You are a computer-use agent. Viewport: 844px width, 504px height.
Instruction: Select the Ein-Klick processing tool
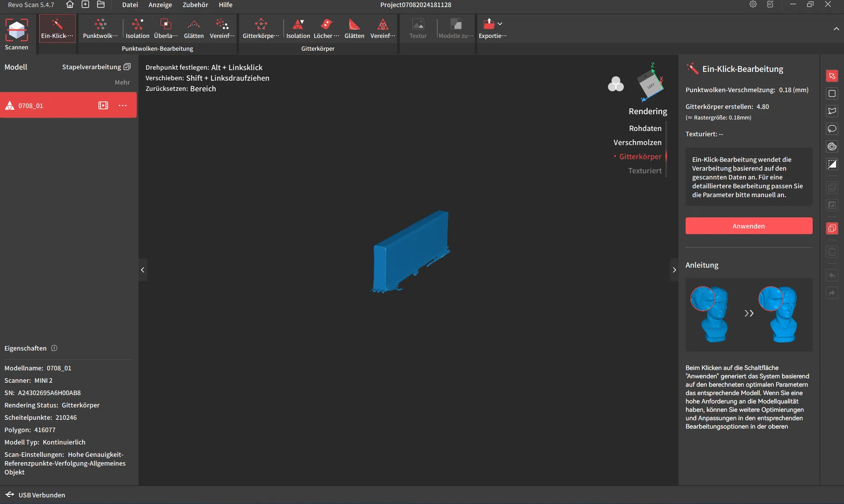coord(57,29)
